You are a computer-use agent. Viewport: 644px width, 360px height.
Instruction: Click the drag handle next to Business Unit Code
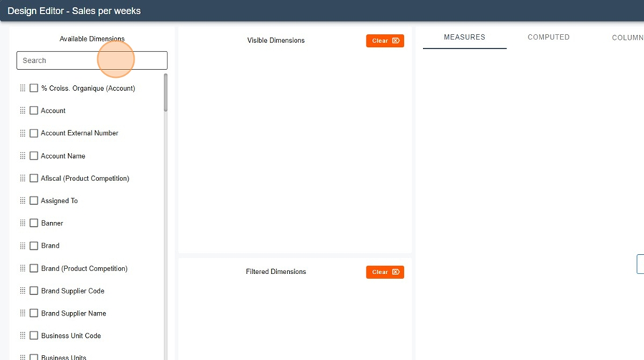coord(23,336)
